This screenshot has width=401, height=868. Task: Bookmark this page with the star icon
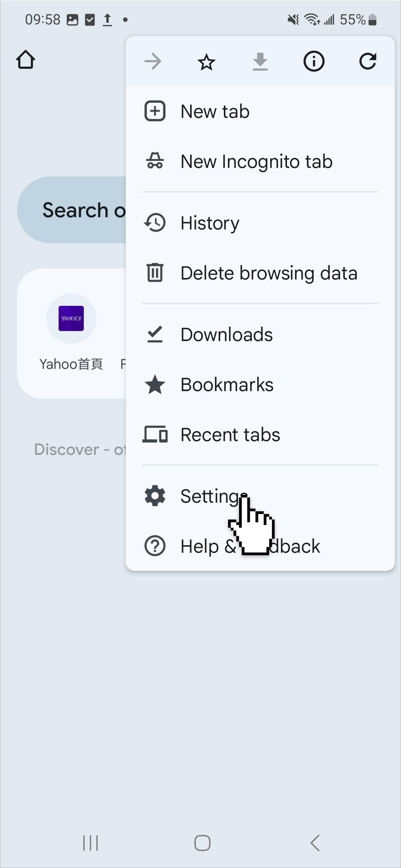coord(206,62)
